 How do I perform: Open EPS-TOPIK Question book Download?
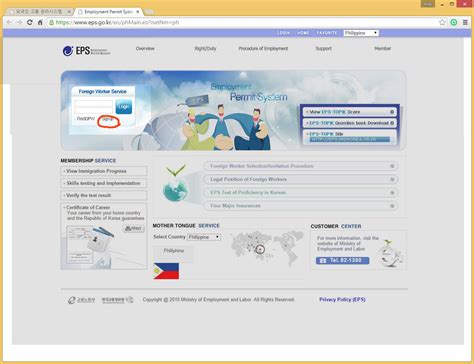pyautogui.click(x=350, y=123)
